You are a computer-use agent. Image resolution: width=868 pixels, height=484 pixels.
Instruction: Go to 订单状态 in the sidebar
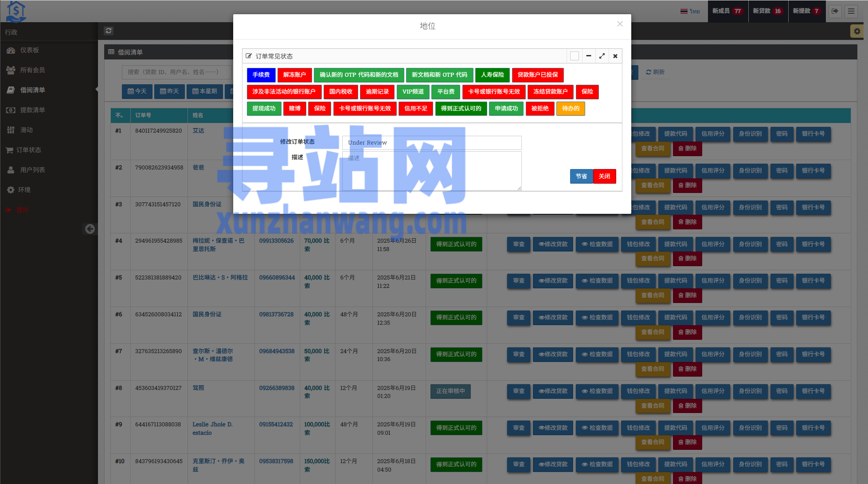click(x=28, y=150)
